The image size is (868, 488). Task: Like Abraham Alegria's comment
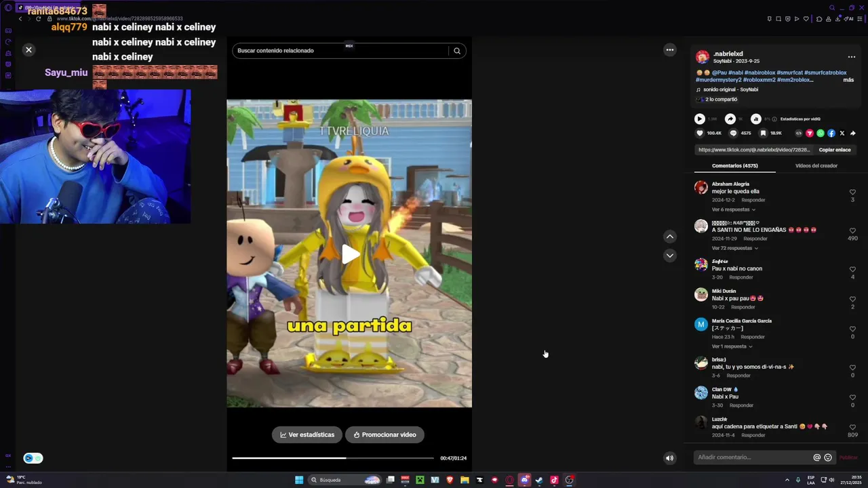coord(852,192)
